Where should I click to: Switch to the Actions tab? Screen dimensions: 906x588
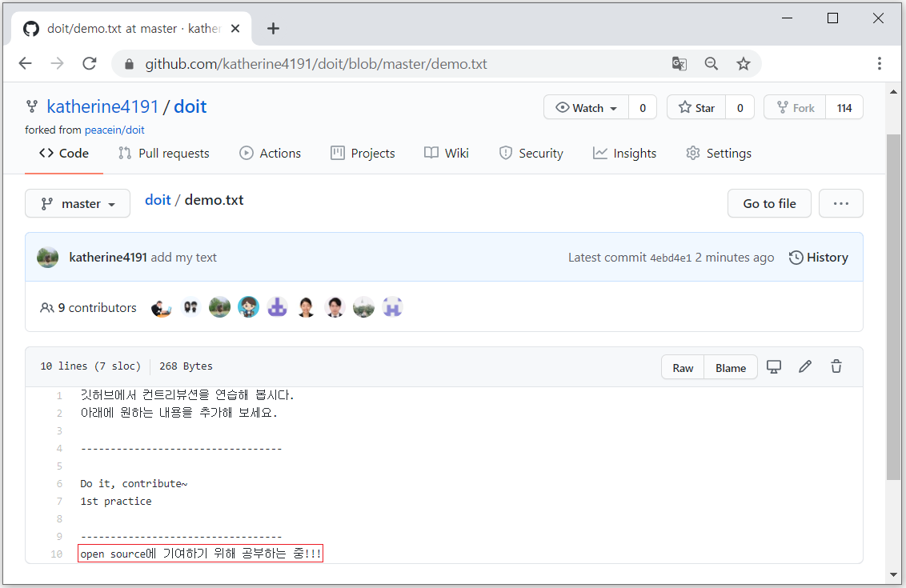271,154
